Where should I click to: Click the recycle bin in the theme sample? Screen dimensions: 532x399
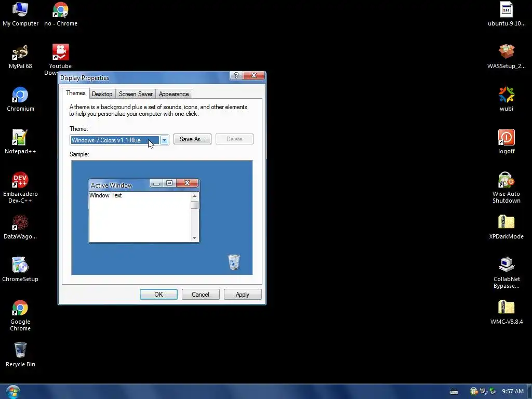[234, 262]
